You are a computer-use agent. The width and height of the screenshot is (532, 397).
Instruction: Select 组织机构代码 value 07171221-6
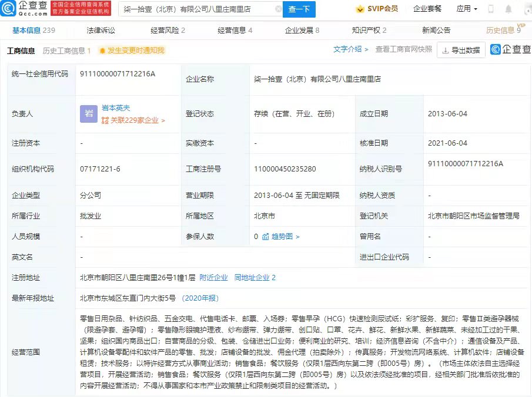100,169
